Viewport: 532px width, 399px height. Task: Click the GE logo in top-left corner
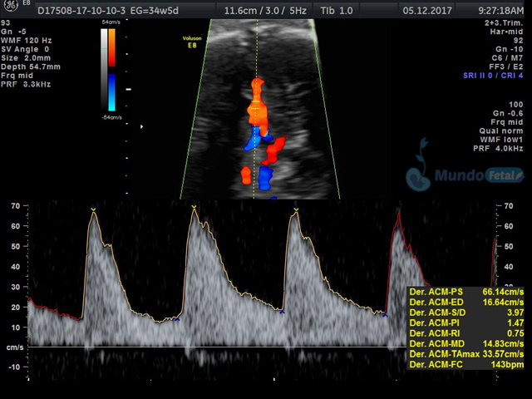[x=10, y=10]
